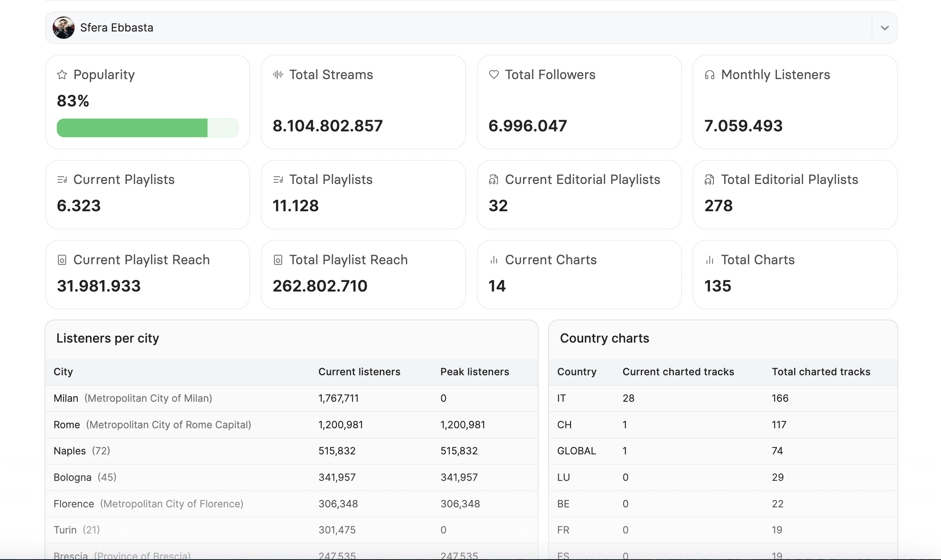The image size is (941, 560).
Task: Click the Current Editorial Playlists value 32
Action: click(498, 205)
